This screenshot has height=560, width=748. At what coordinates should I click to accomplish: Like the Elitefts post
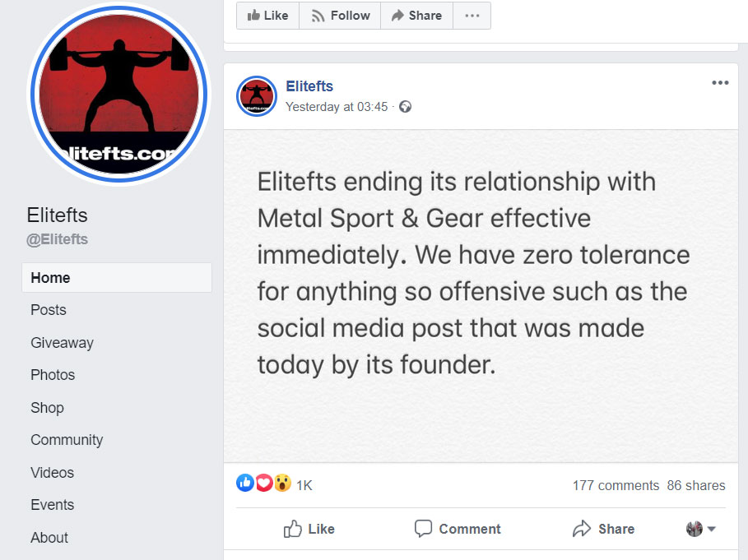pyautogui.click(x=309, y=529)
